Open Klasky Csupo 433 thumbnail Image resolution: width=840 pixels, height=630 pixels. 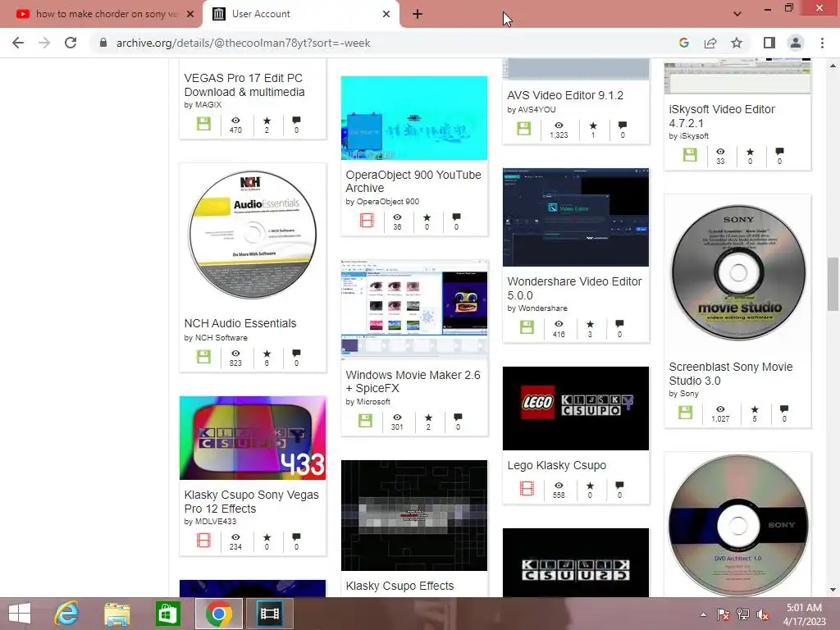(253, 438)
